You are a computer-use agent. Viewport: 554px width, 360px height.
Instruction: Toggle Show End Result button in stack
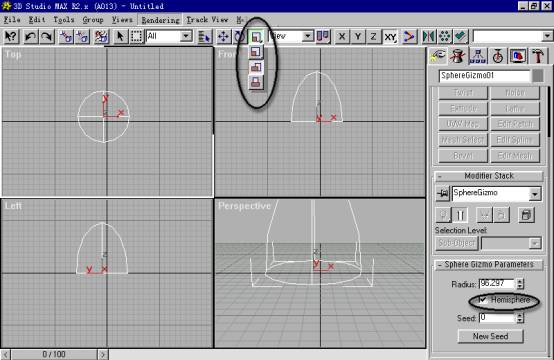(x=460, y=215)
